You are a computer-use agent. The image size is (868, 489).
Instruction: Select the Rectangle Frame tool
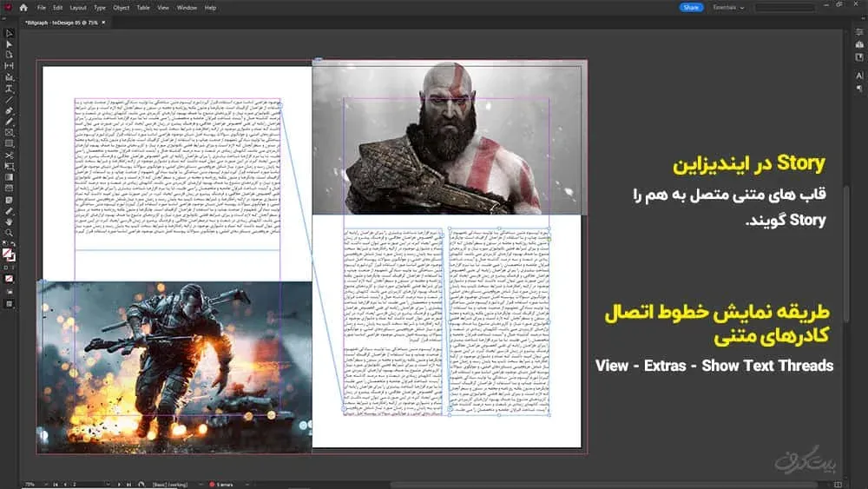[9, 133]
